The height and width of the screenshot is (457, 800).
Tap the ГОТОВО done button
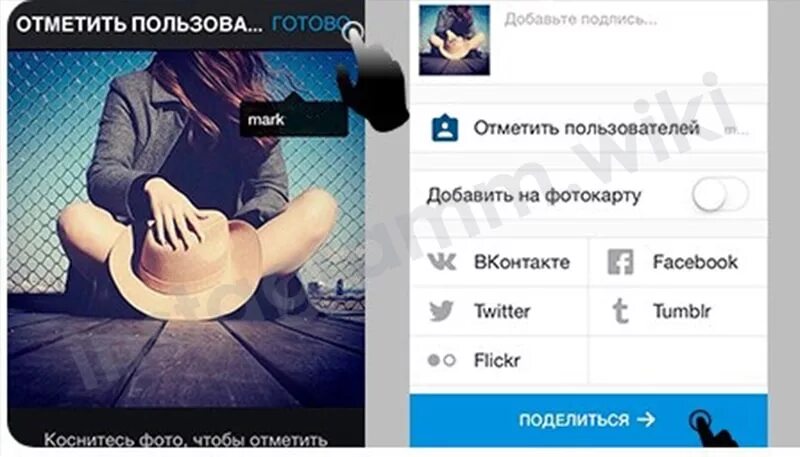(x=310, y=24)
